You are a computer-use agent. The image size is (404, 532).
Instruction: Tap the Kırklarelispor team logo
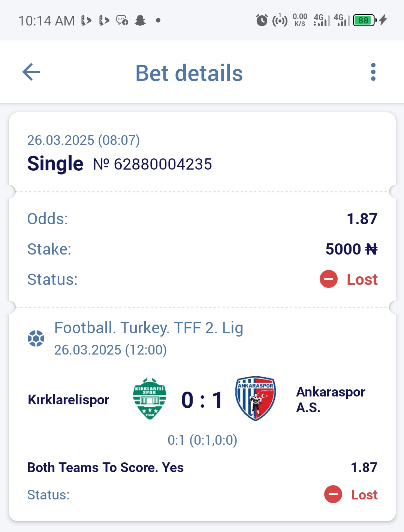150,399
